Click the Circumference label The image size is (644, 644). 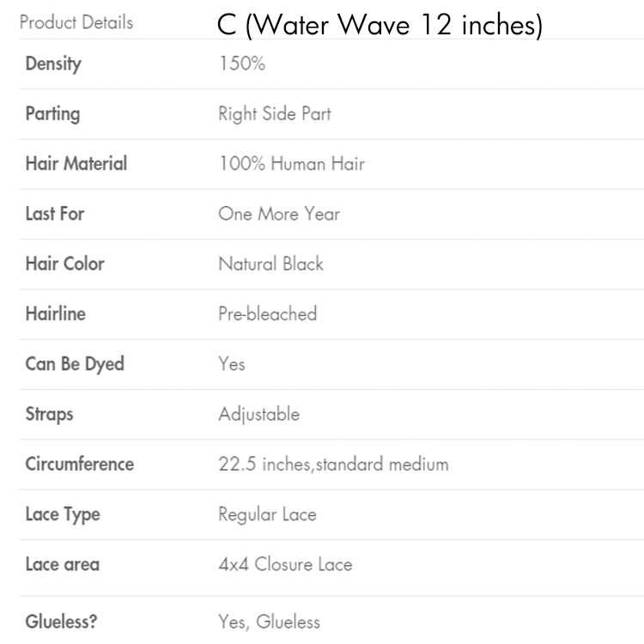[x=80, y=465]
